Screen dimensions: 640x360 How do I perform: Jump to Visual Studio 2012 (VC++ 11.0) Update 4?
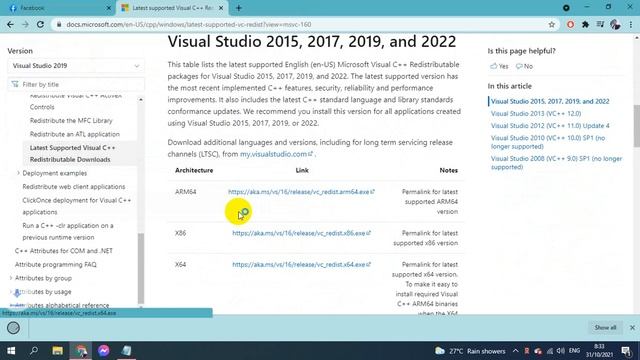tap(550, 126)
